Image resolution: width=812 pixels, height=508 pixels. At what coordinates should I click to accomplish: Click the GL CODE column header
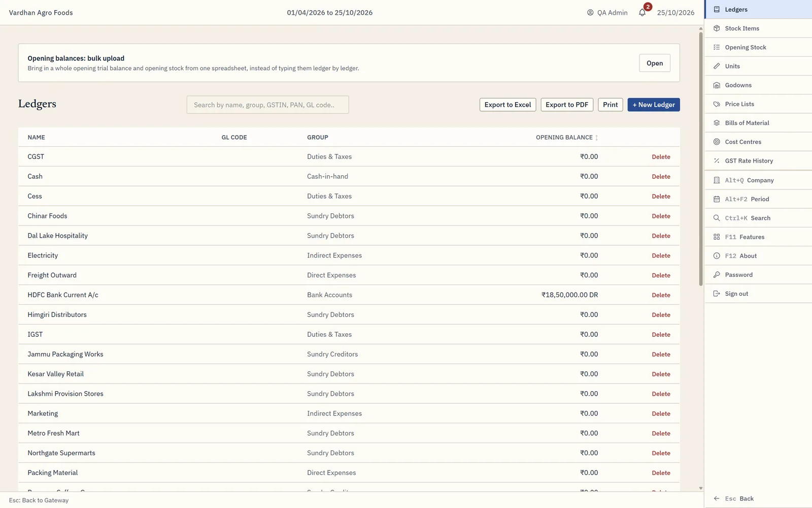point(234,138)
